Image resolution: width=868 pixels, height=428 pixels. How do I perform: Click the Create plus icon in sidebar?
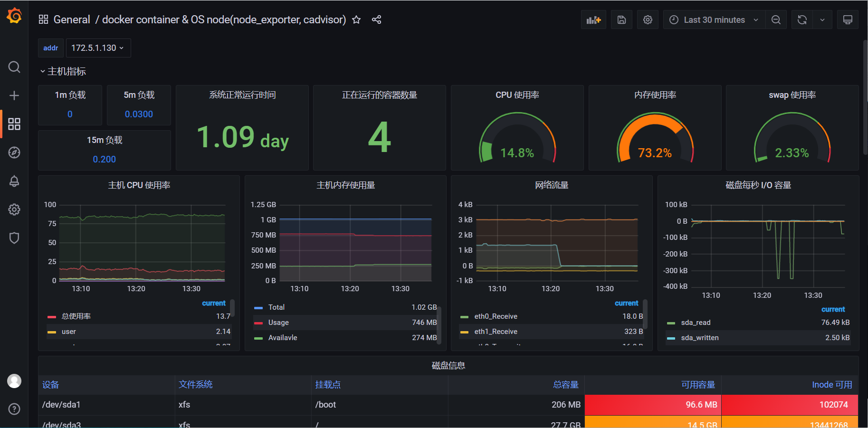click(x=14, y=95)
